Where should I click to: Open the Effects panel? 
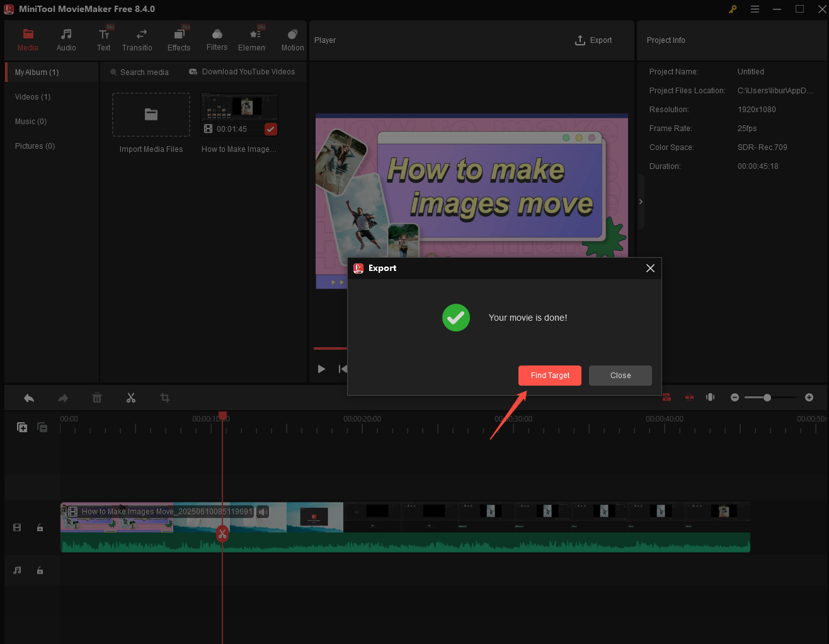point(179,39)
